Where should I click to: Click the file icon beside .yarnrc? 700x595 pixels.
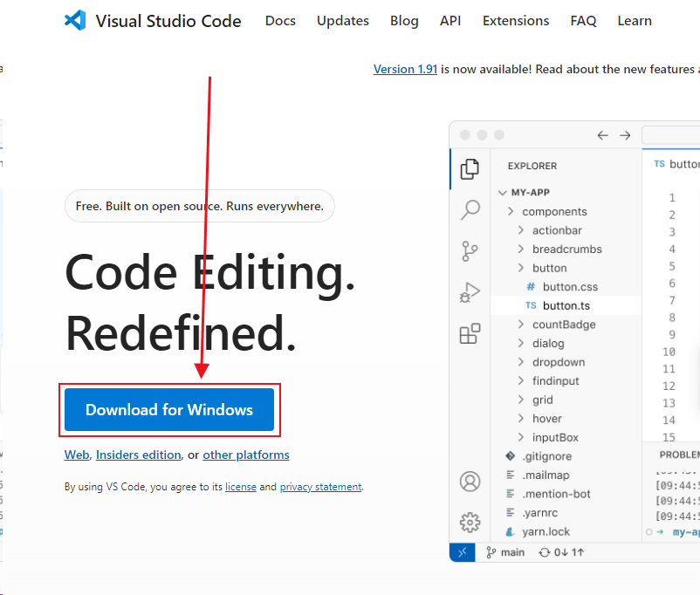(x=511, y=512)
